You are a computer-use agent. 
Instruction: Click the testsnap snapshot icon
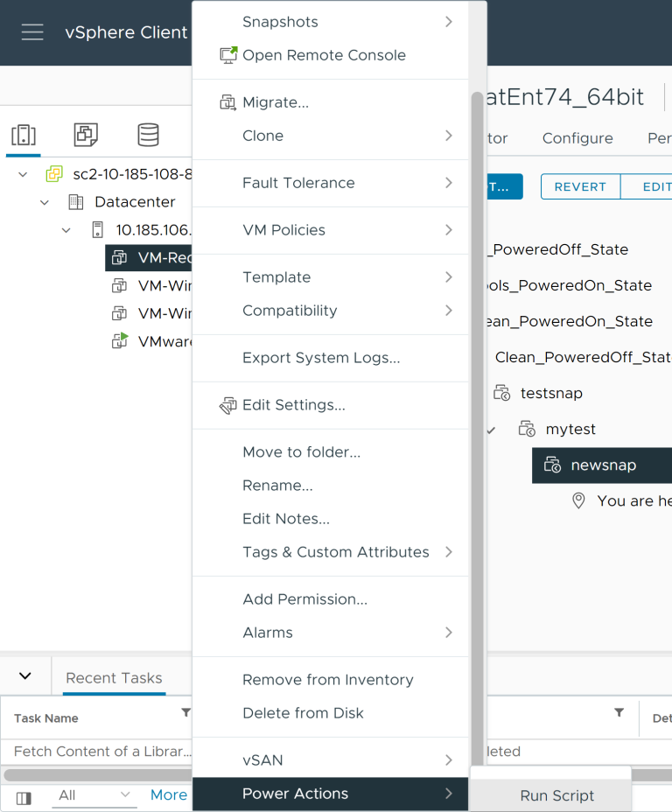[501, 393]
